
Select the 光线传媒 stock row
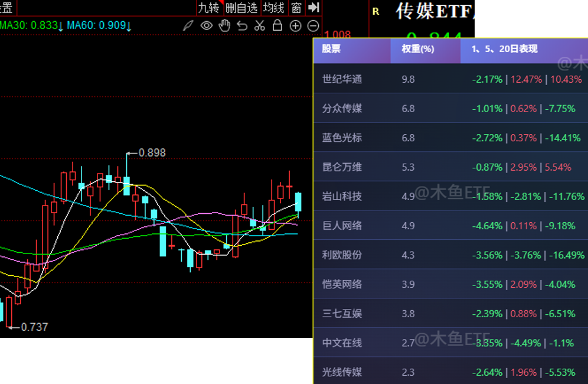click(450, 371)
